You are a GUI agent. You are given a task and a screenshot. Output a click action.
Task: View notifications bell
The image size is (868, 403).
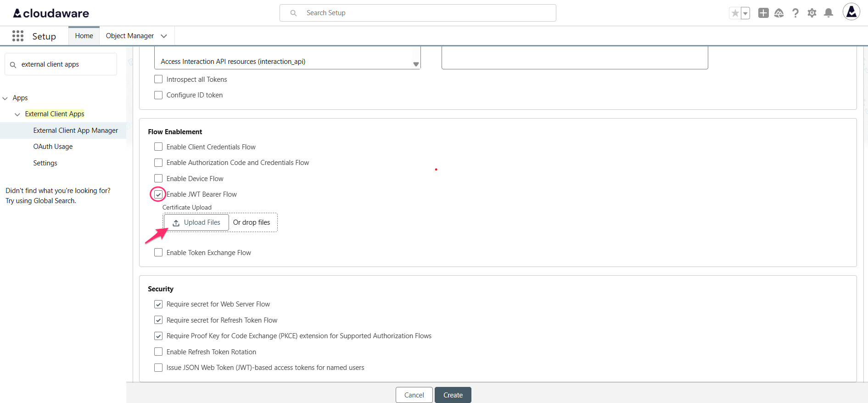828,13
